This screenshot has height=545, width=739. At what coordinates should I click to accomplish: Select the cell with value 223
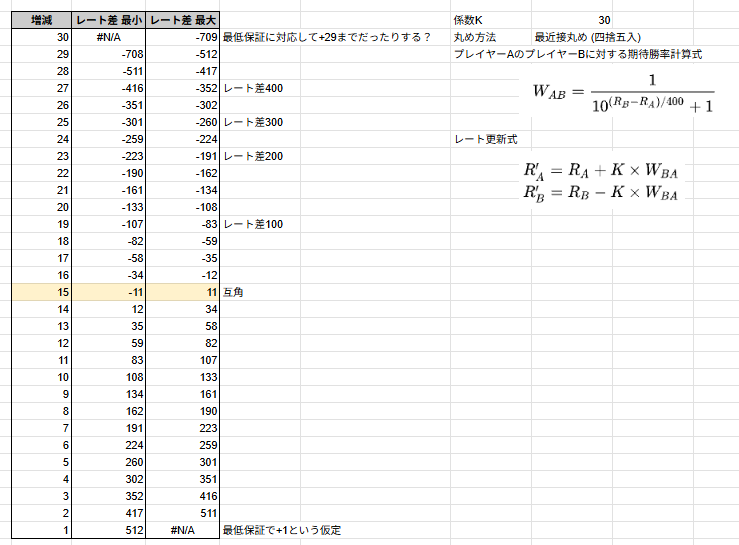click(x=182, y=428)
